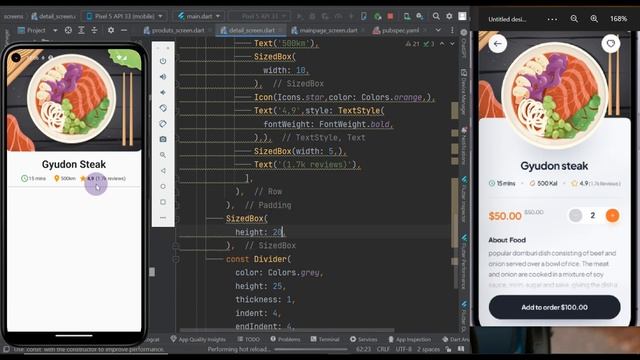Open App Quality Insights tool window
The height and width of the screenshot is (360, 640).
198,339
